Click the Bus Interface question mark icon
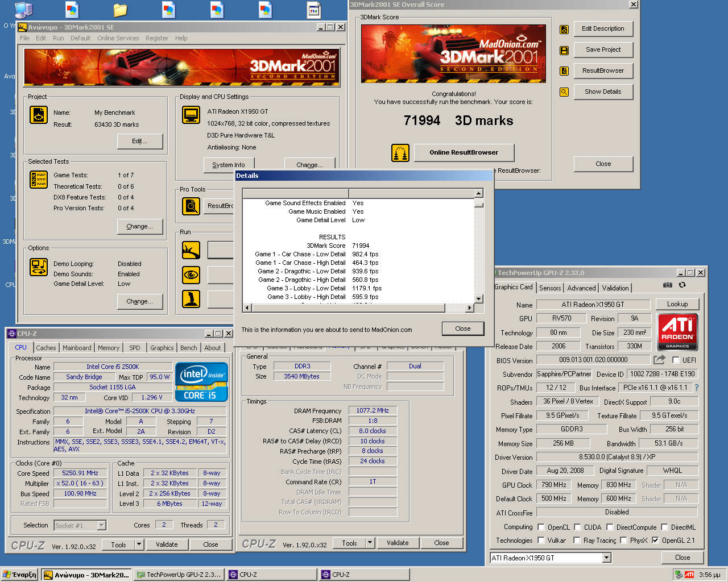 point(696,388)
